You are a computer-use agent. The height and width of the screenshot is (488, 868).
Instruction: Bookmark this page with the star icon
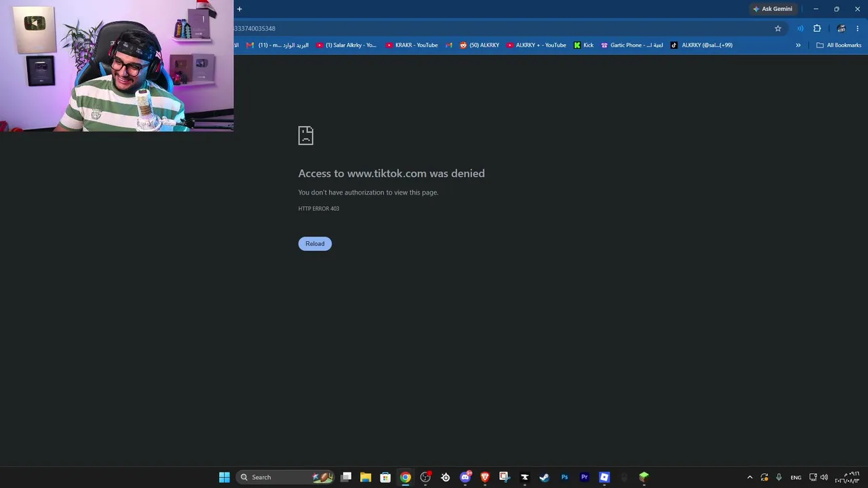pos(778,28)
